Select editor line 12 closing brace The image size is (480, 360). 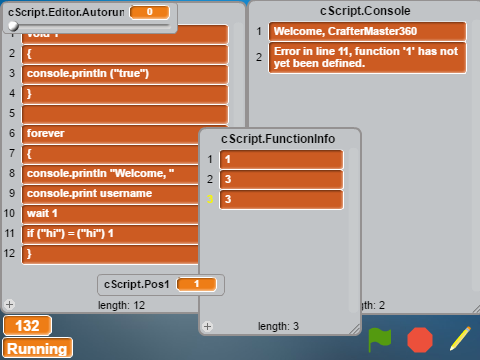coord(110,254)
